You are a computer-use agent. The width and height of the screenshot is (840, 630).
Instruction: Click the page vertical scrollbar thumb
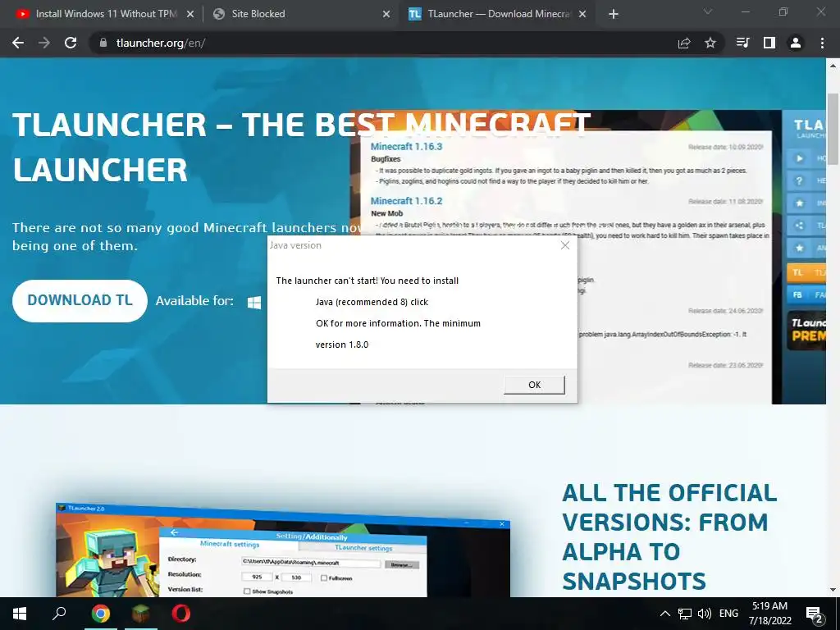click(833, 129)
